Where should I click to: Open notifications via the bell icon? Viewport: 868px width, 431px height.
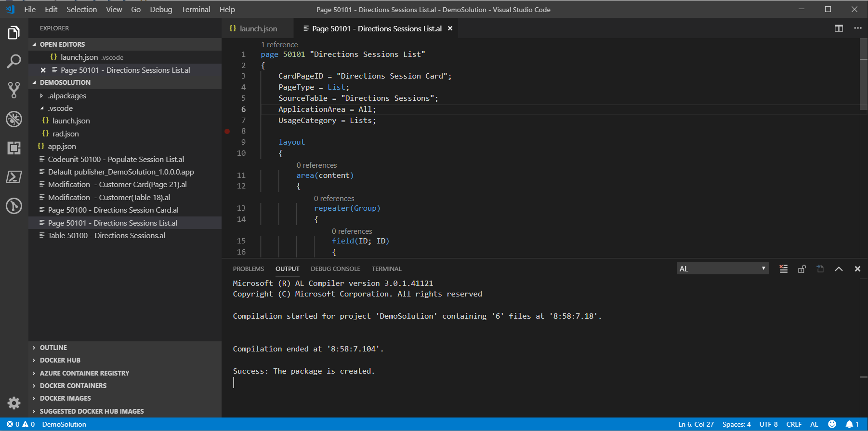point(852,424)
